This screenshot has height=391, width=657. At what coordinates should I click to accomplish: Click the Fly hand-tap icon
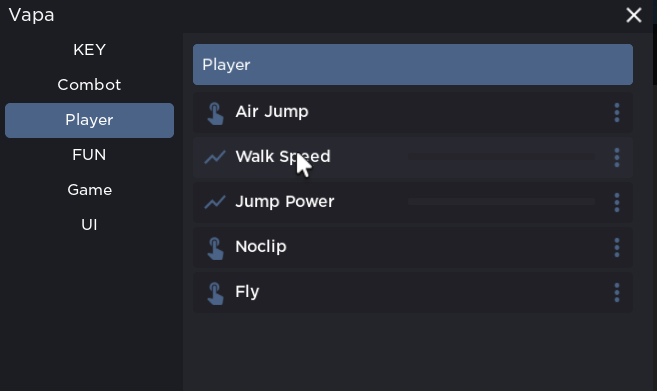pos(215,293)
